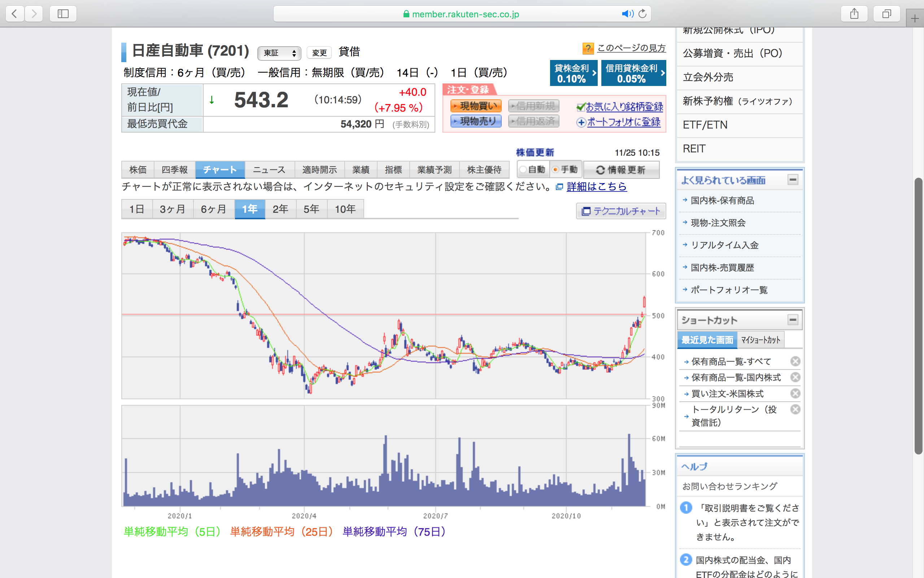The height and width of the screenshot is (578, 924).
Task: Remove 保有商品一覧-国内株式 with its X icon
Action: point(796,377)
